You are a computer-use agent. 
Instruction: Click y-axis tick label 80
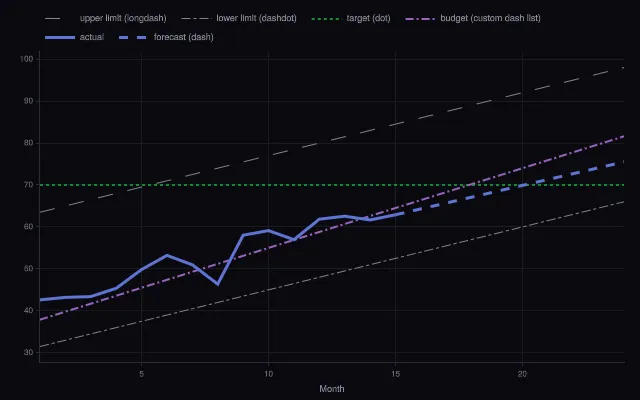[29, 143]
